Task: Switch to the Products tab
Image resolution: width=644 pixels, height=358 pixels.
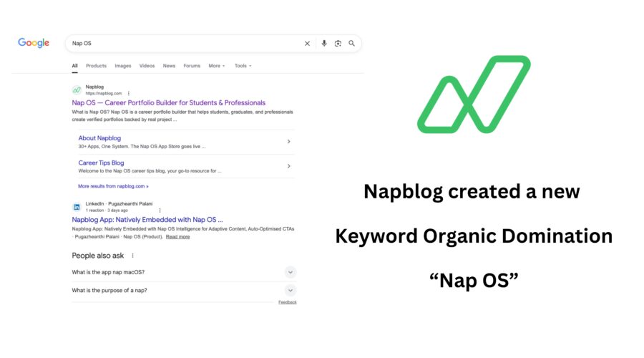Action: coord(96,66)
